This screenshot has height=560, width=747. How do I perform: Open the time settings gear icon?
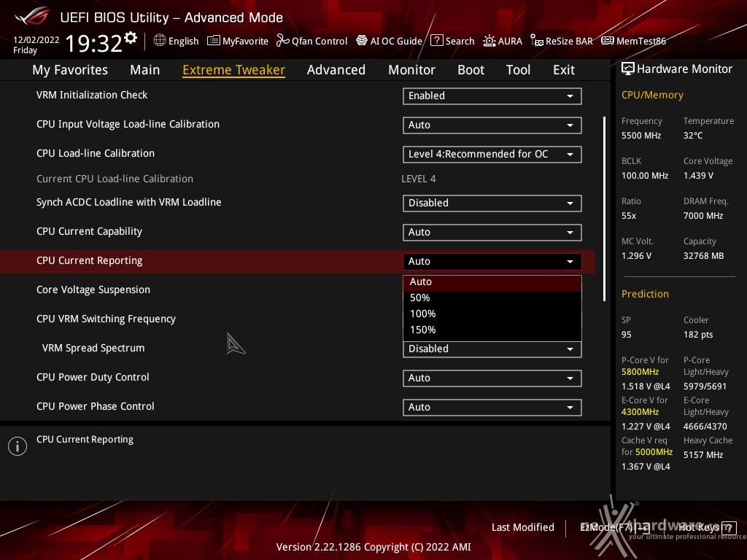tap(131, 38)
